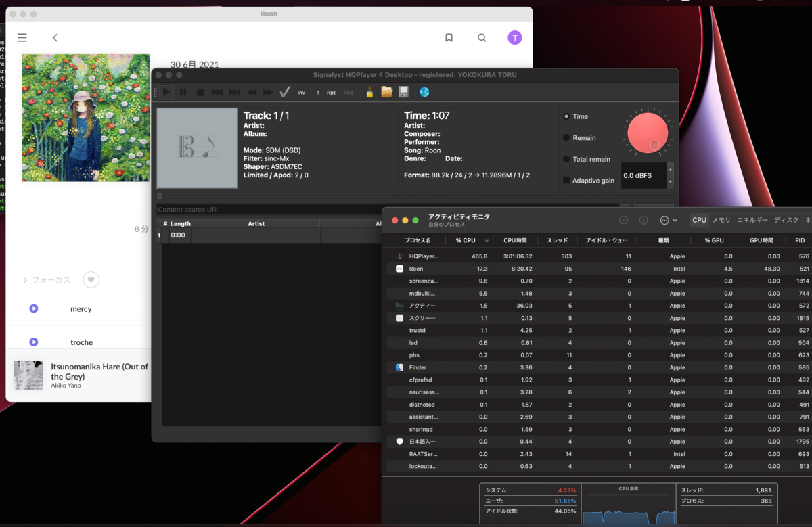Go back in the Roon window
This screenshot has height=527, width=812.
click(55, 38)
